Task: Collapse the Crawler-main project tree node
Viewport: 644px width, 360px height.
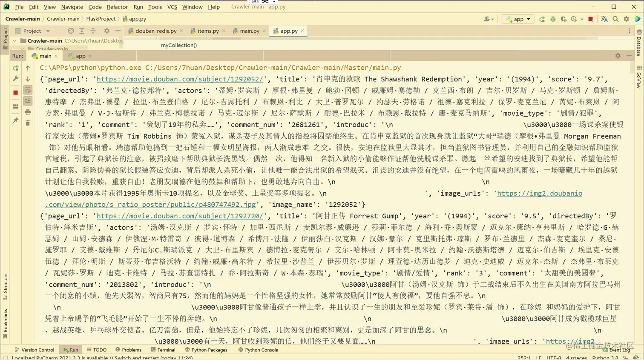Action: [x=15, y=41]
